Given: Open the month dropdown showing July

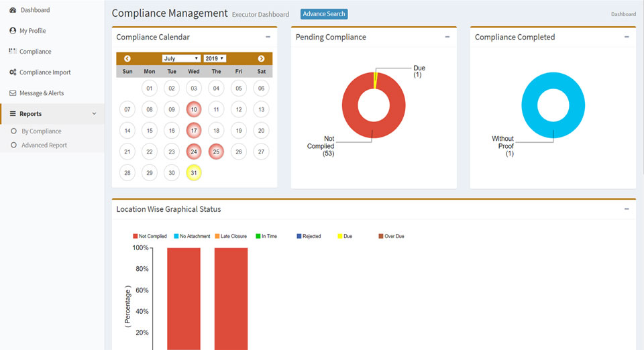Looking at the screenshot, I should tap(181, 59).
